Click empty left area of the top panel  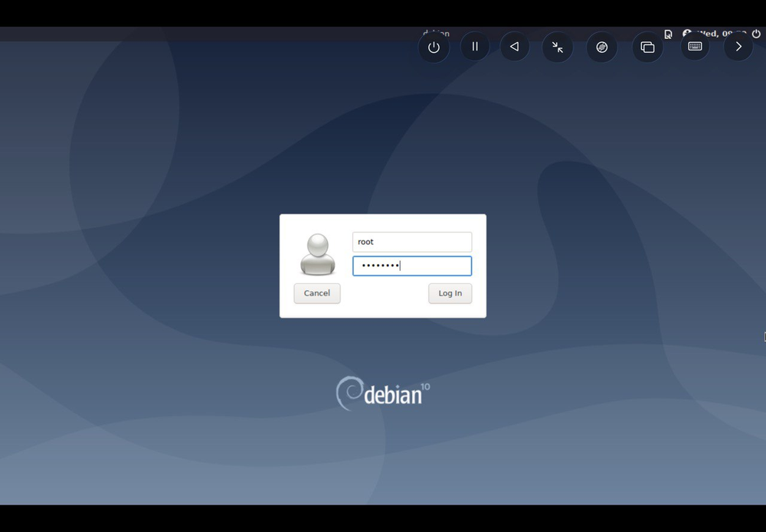153,34
